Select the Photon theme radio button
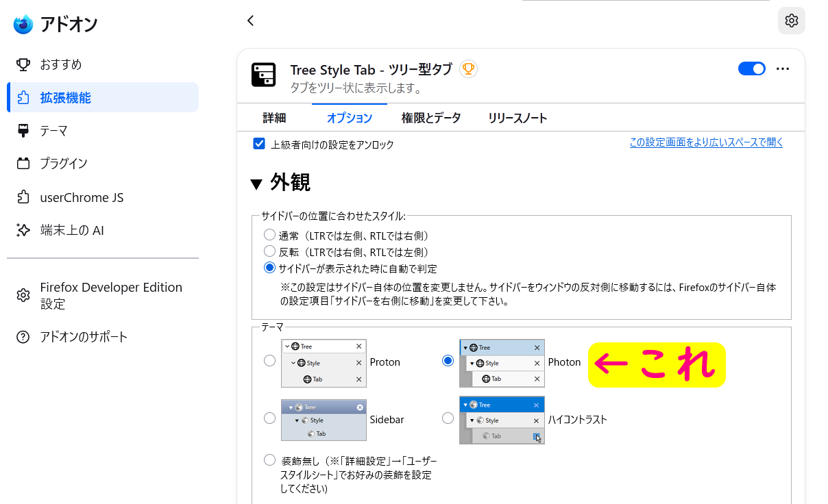The image size is (828, 504). coord(448,361)
